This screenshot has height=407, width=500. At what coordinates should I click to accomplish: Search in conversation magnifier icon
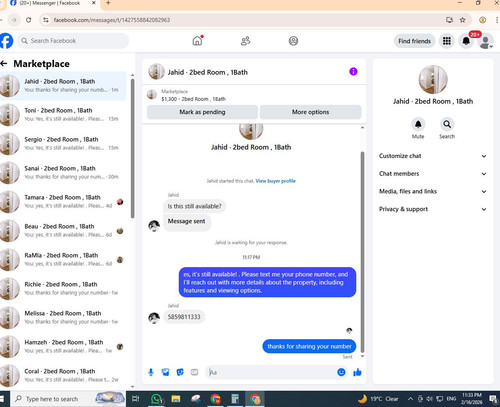(447, 124)
